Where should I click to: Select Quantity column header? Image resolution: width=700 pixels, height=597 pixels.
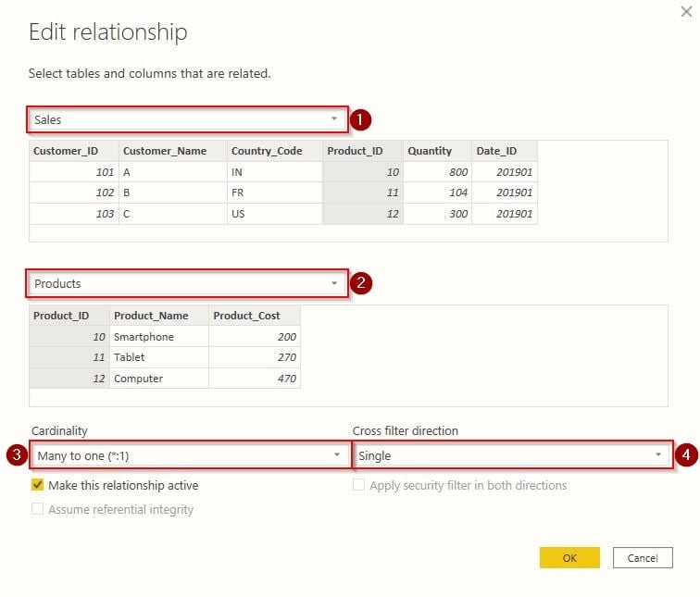(437, 151)
